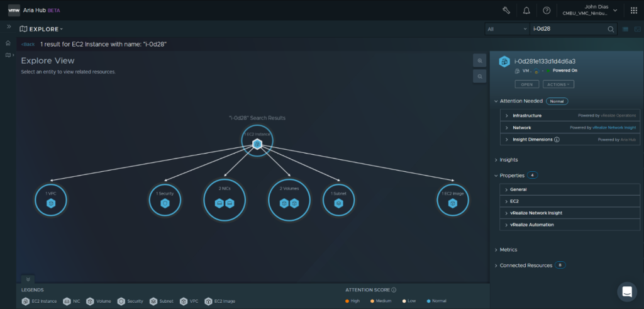
Task: Zoom out on the Explore View
Action: [x=479, y=76]
